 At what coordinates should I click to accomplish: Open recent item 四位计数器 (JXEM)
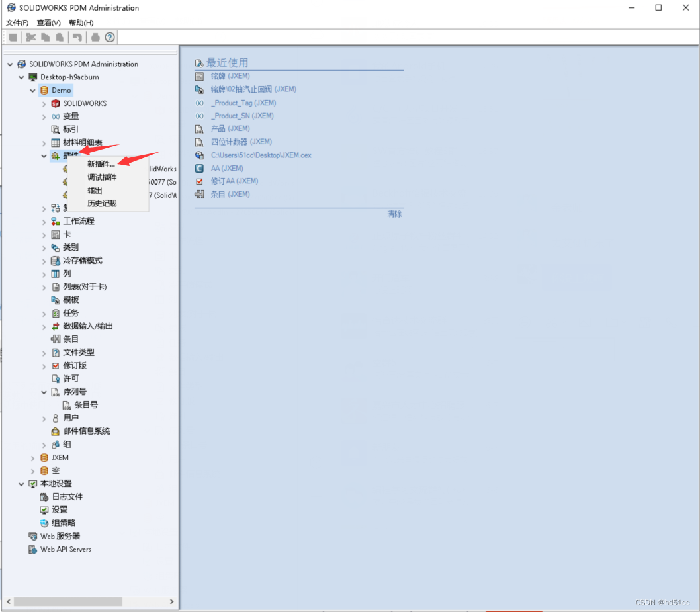241,142
